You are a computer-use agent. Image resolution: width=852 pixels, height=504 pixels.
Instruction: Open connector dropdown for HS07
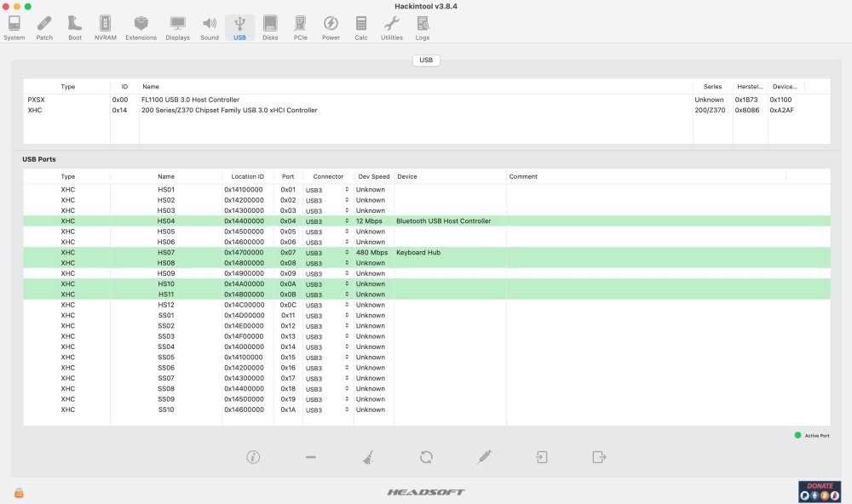tap(328, 253)
